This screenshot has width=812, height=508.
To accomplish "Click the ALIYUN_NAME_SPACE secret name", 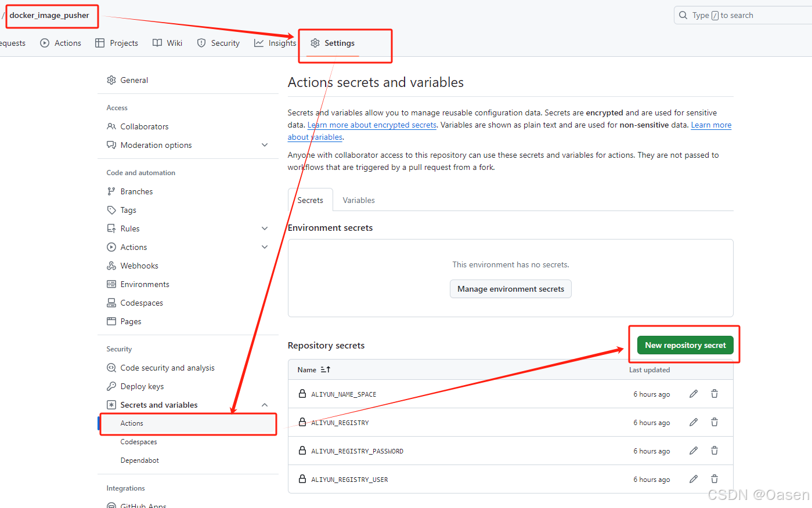I will pyautogui.click(x=344, y=394).
